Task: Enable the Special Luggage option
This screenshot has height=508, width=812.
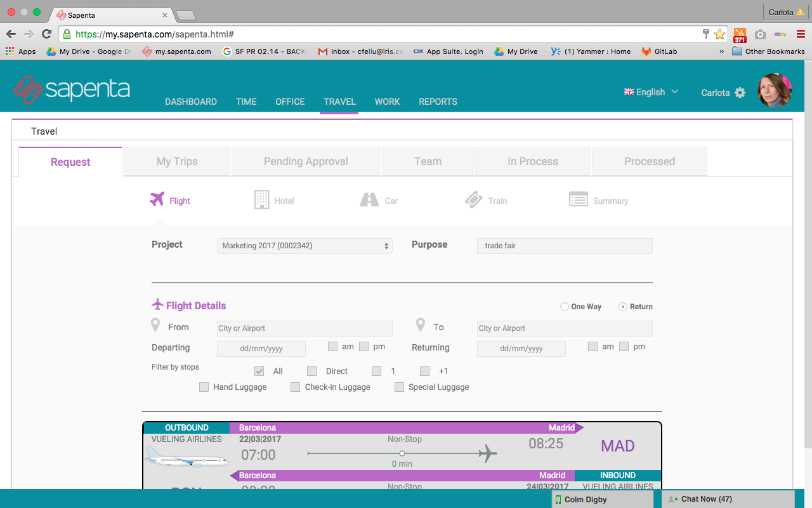Action: (x=399, y=387)
